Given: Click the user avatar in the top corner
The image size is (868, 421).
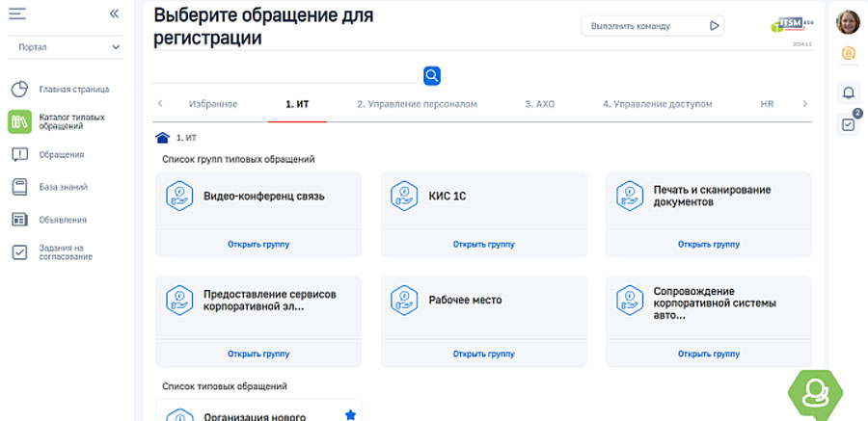Looking at the screenshot, I should (x=848, y=21).
